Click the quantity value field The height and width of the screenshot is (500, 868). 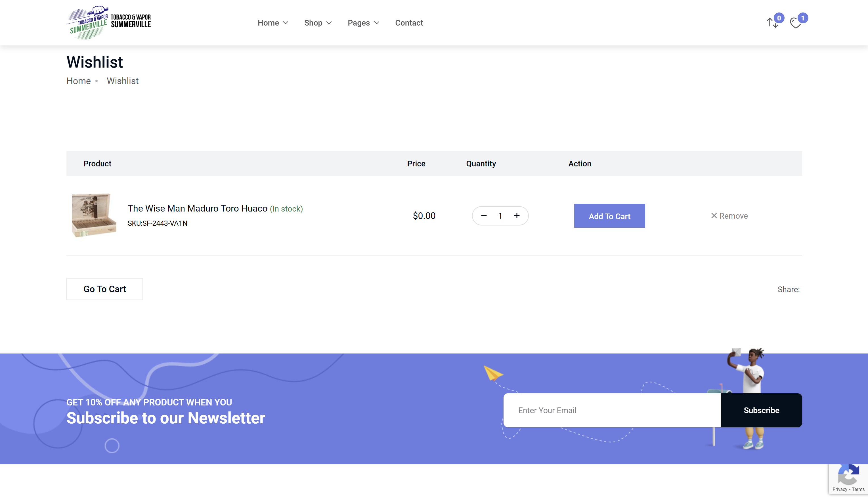click(x=500, y=216)
